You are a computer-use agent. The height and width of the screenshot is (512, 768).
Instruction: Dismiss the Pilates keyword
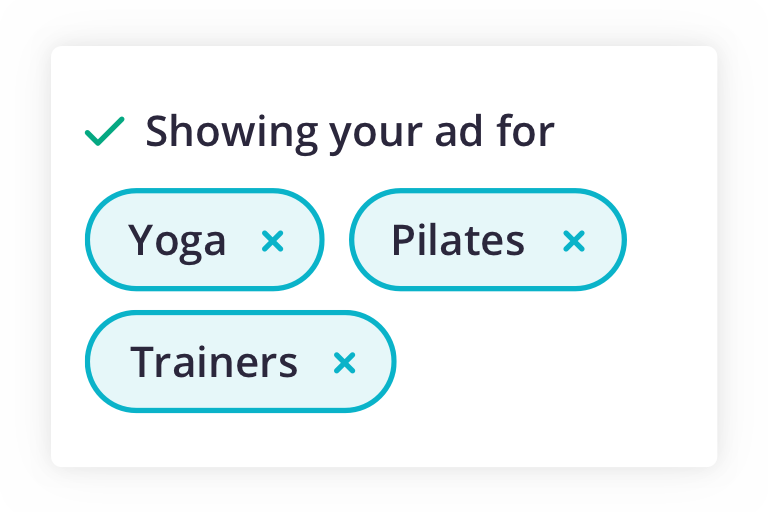[573, 241]
